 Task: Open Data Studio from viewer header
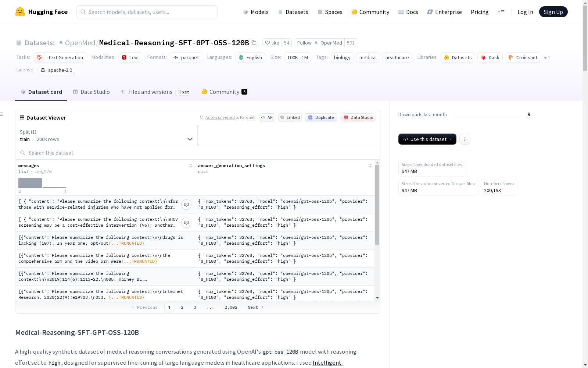358,117
